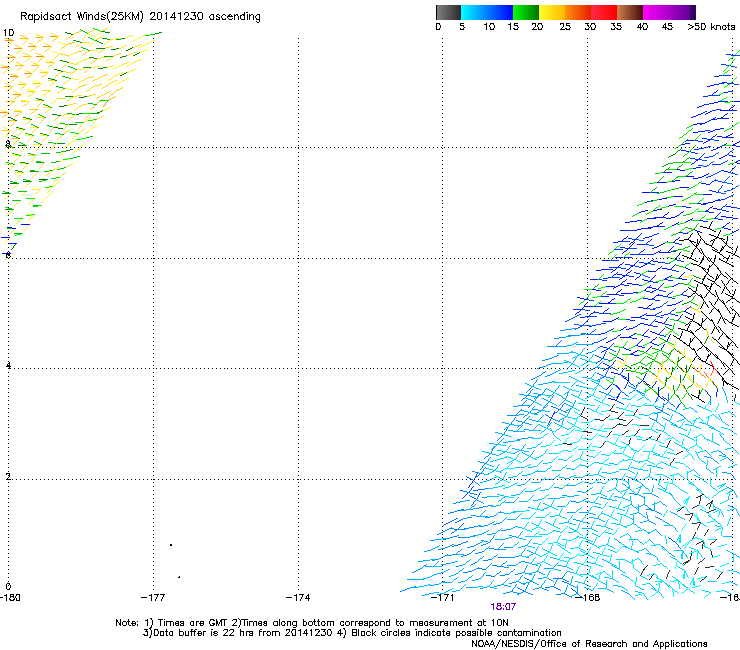
Task: Select the orange 25-30 knots color segment
Action: 578,12
